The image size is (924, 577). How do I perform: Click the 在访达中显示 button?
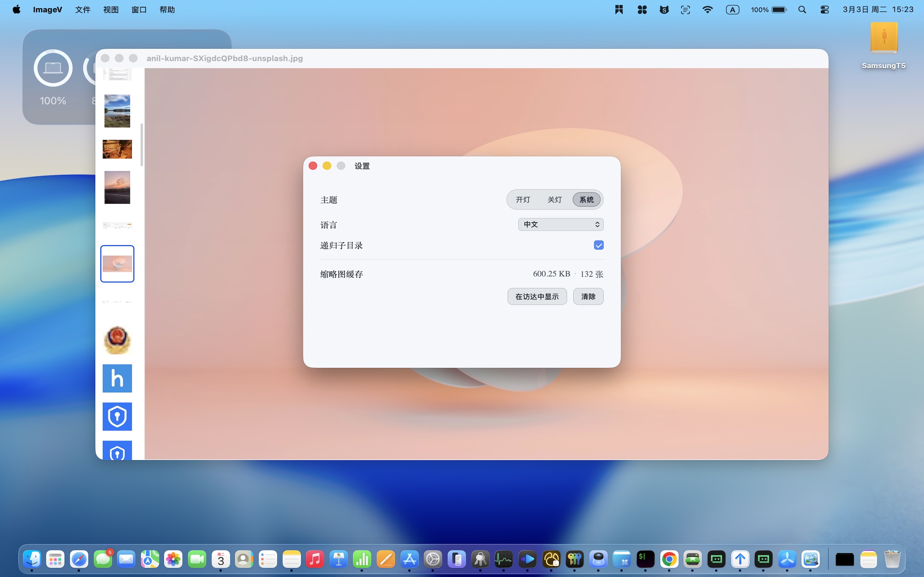tap(537, 296)
